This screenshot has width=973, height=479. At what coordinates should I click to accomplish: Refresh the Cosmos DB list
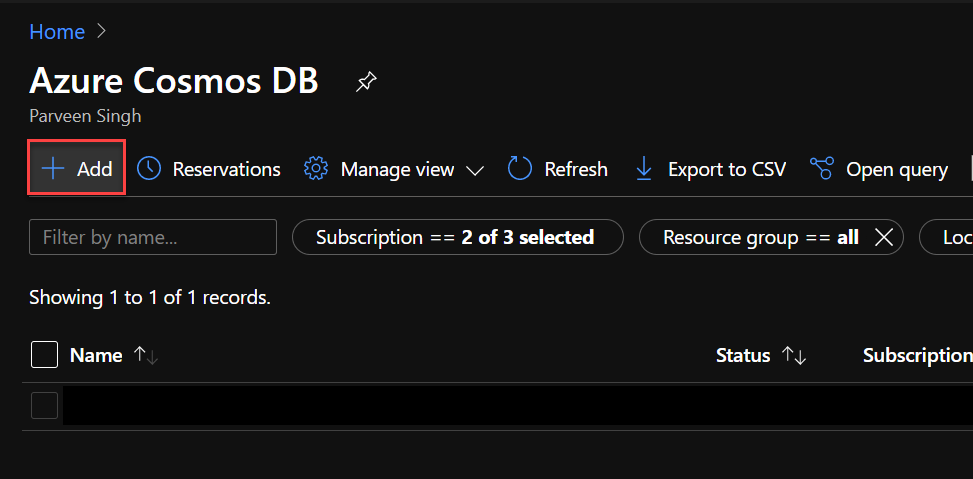point(520,169)
